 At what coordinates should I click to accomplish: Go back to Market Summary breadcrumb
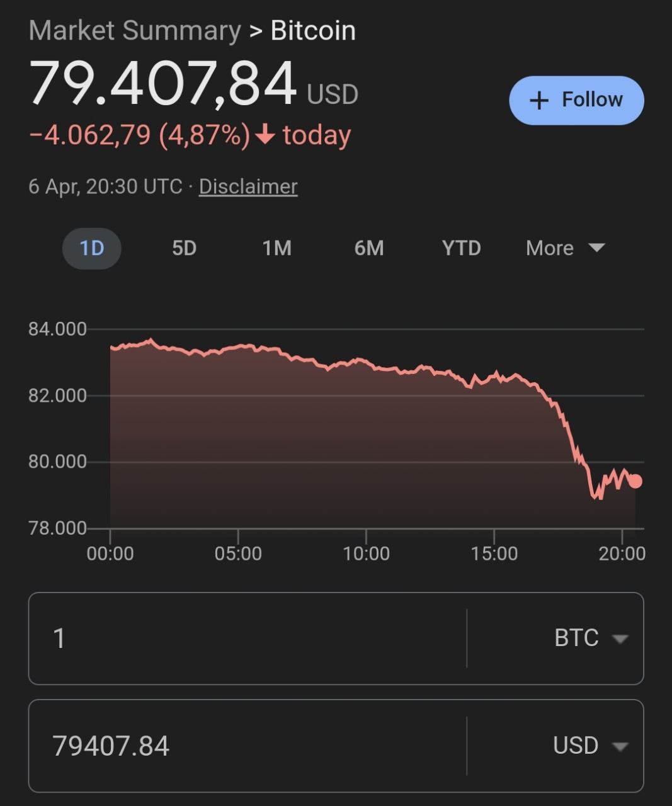tap(135, 30)
